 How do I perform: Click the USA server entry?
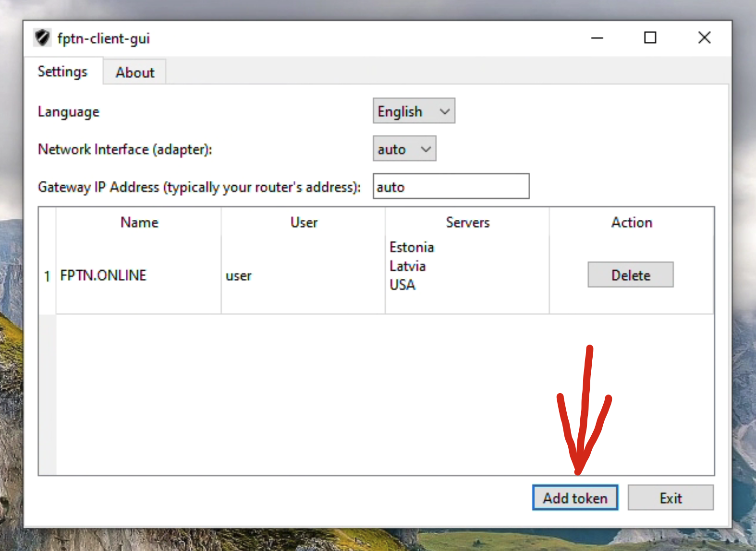click(402, 285)
